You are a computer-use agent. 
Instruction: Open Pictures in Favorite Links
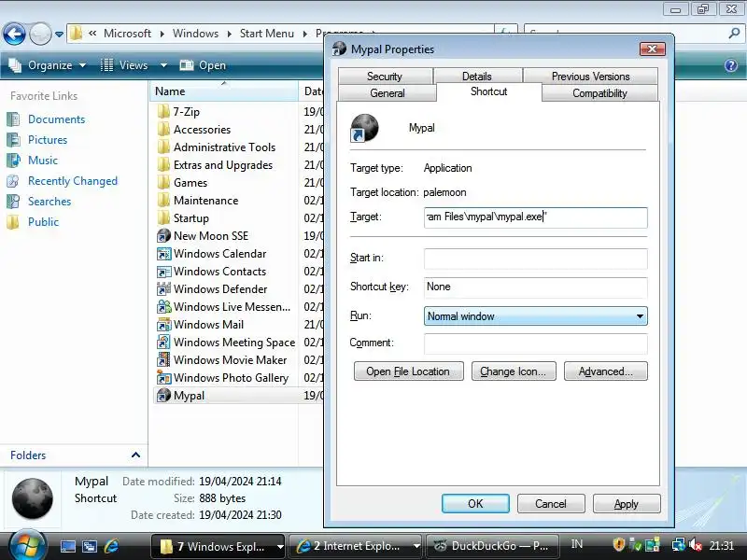(48, 140)
